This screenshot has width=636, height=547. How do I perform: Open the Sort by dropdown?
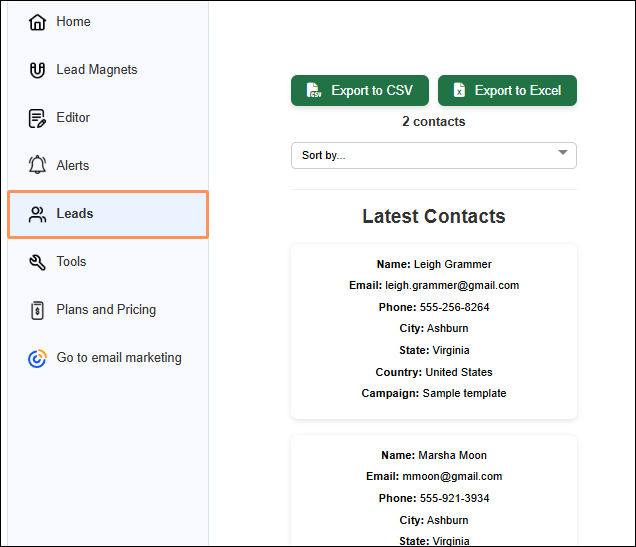coord(433,156)
